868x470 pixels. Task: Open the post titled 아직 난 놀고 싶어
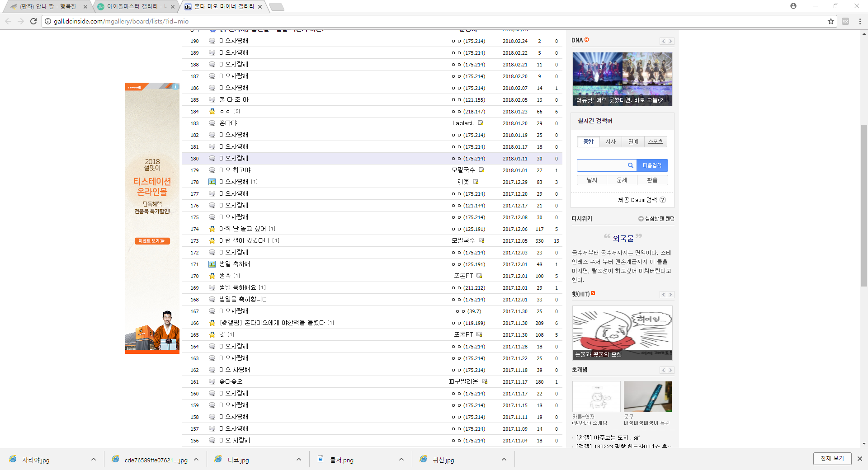tap(242, 229)
